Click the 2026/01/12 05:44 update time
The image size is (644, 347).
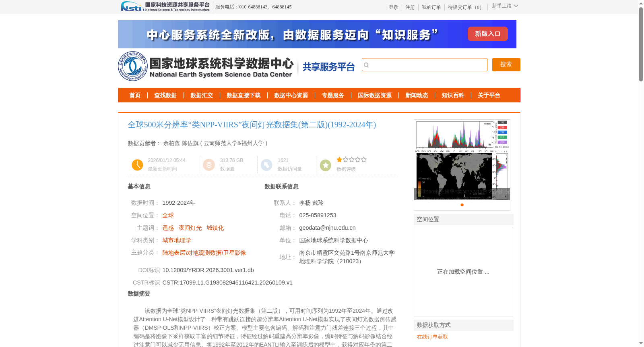pyautogui.click(x=167, y=160)
